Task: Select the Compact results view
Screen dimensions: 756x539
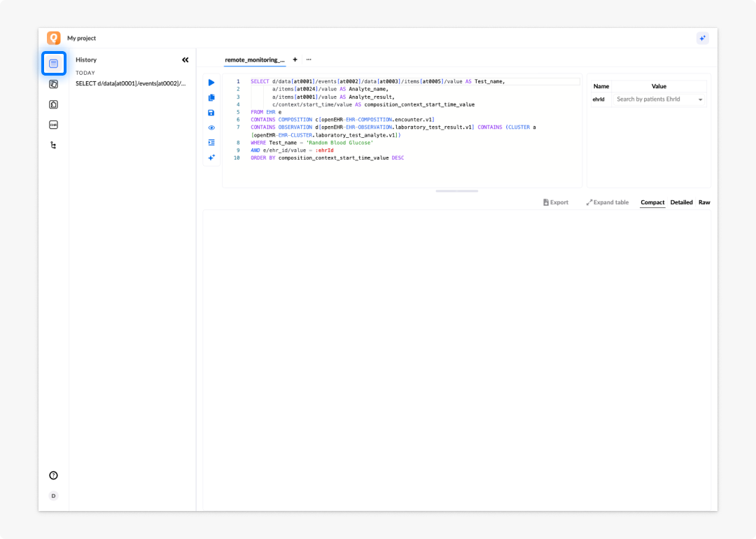Action: coord(652,202)
